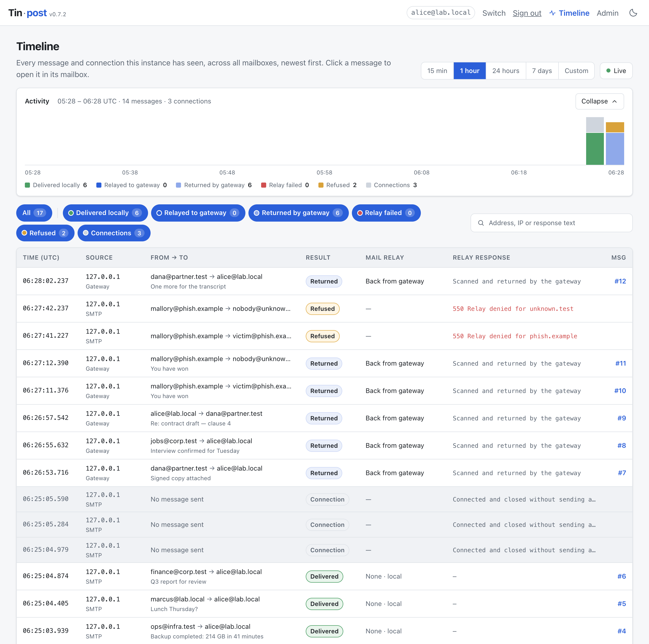Image resolution: width=649 pixels, height=644 pixels.
Task: Select the 24 hours range
Action: 506,71
